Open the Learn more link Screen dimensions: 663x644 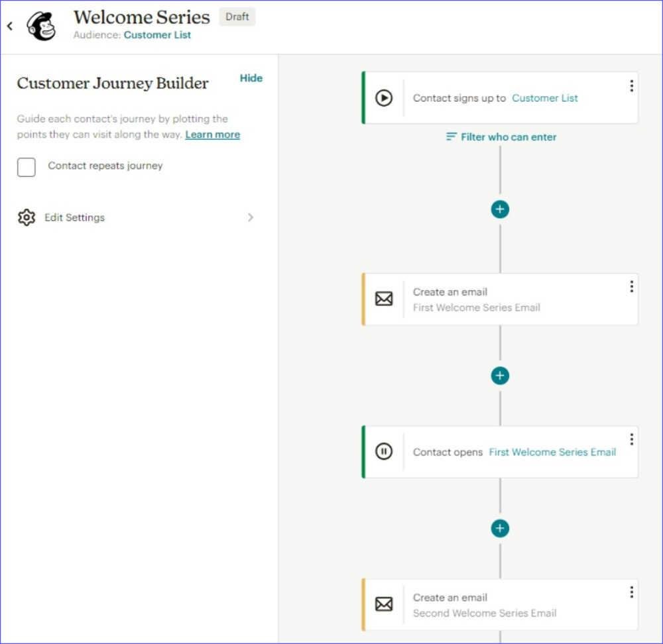pos(212,134)
